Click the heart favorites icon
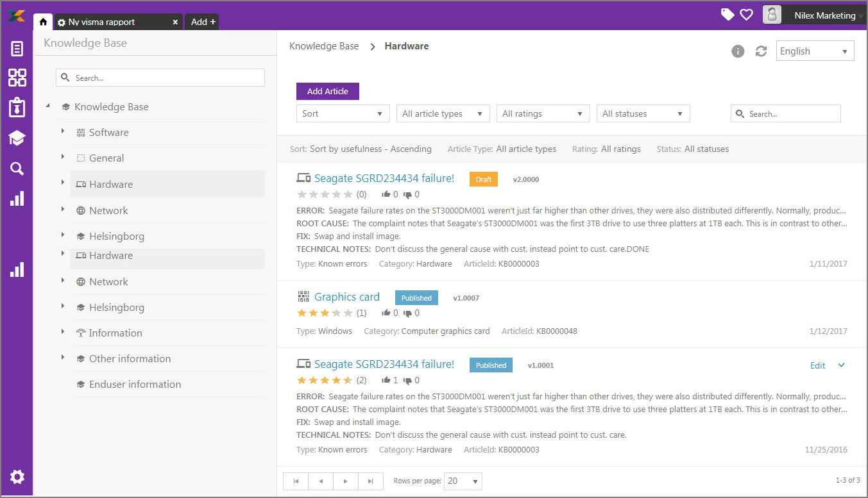Screen dimensions: 868x498 click(746, 15)
